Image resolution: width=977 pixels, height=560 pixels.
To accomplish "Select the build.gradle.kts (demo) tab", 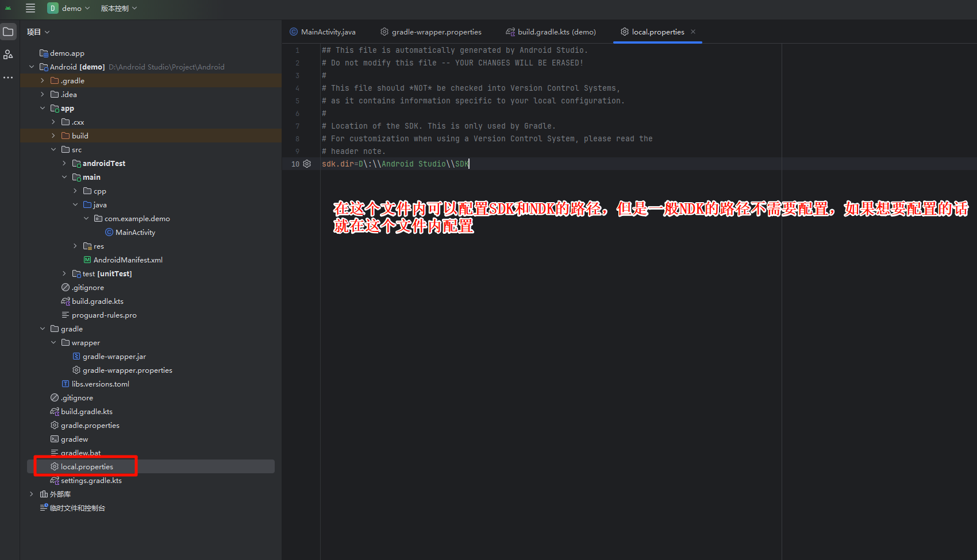I will [551, 32].
